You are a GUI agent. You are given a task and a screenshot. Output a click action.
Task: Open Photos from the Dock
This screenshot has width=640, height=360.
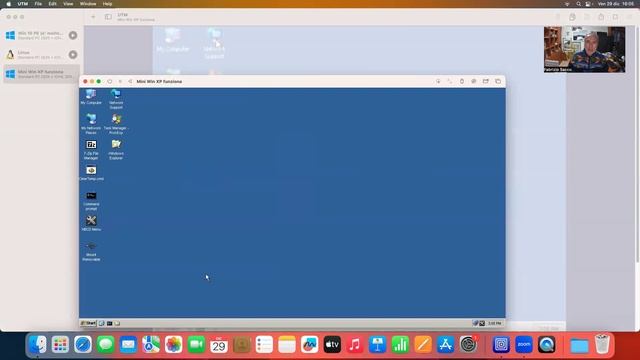pos(173,344)
